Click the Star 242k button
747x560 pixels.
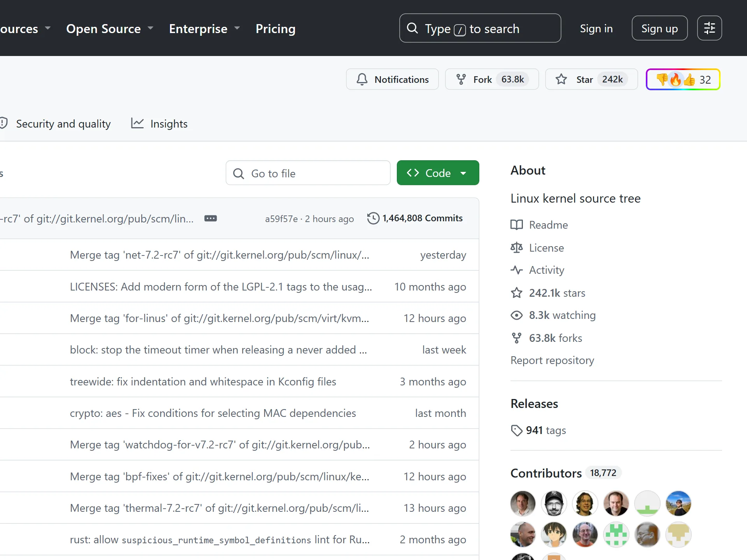[591, 79]
